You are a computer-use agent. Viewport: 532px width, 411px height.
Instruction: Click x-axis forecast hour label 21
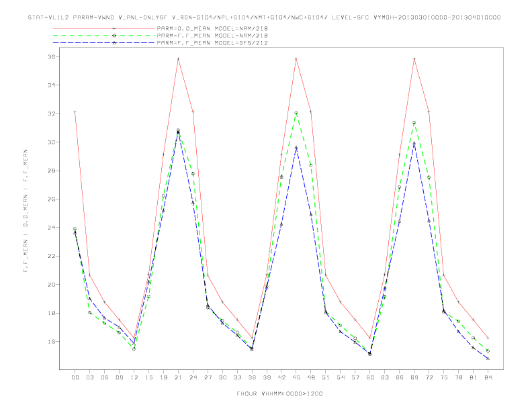coord(178,377)
